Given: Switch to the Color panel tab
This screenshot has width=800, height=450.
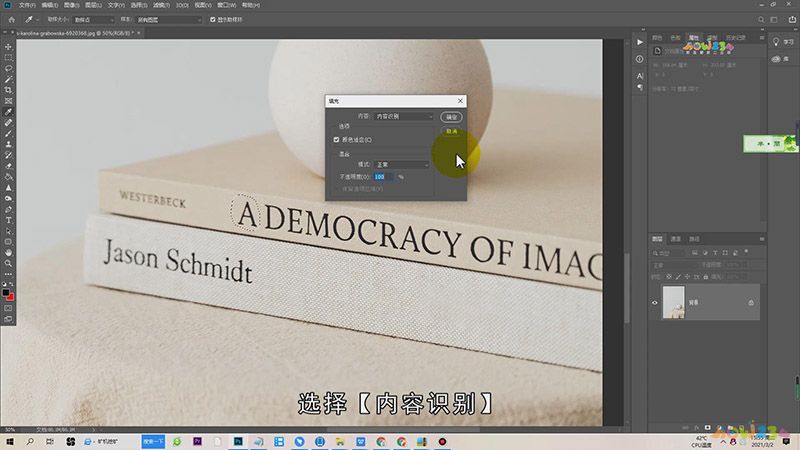Looking at the screenshot, I should pyautogui.click(x=657, y=38).
